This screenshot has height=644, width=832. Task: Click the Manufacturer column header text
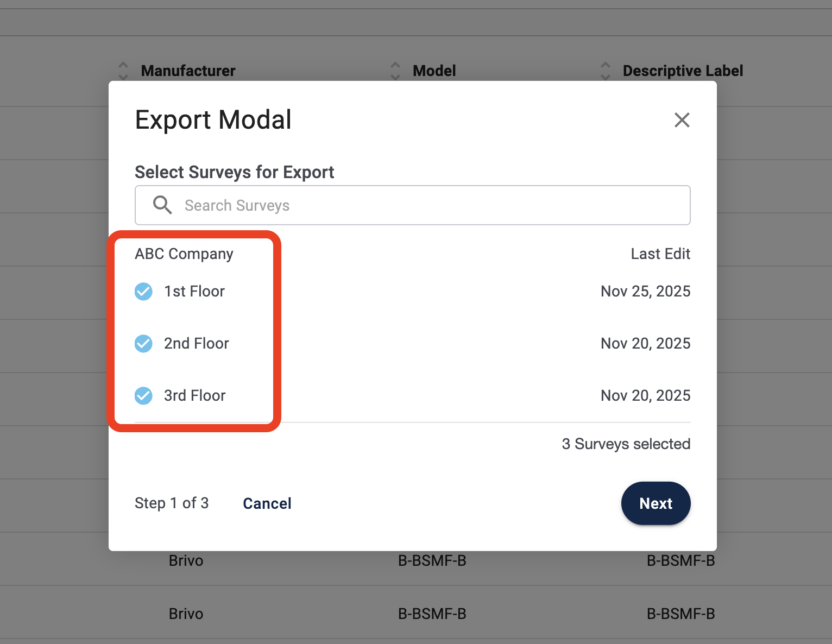coord(188,71)
